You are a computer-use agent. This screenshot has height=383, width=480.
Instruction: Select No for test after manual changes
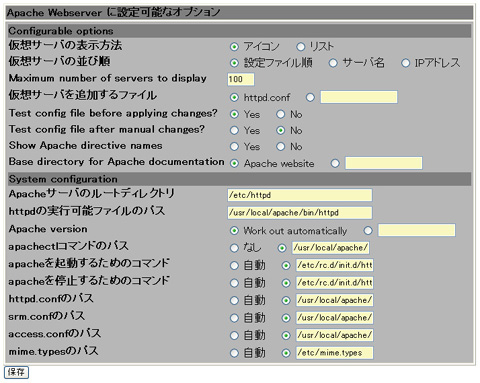(x=281, y=130)
